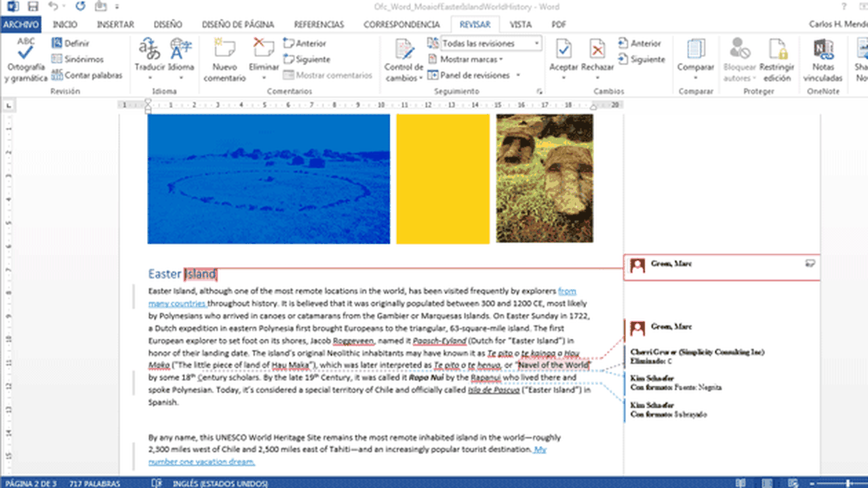Click Contar palabras in the Revisión group

(93, 75)
